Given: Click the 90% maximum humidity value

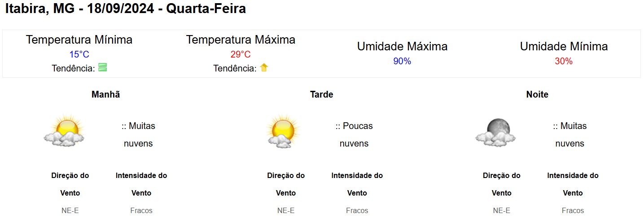Looking at the screenshot, I should [x=402, y=62].
